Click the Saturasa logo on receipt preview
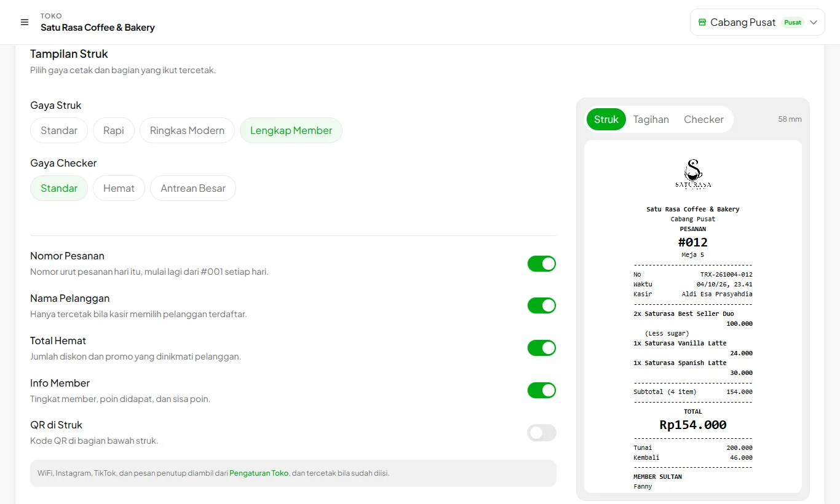The image size is (840, 504). pos(693,174)
